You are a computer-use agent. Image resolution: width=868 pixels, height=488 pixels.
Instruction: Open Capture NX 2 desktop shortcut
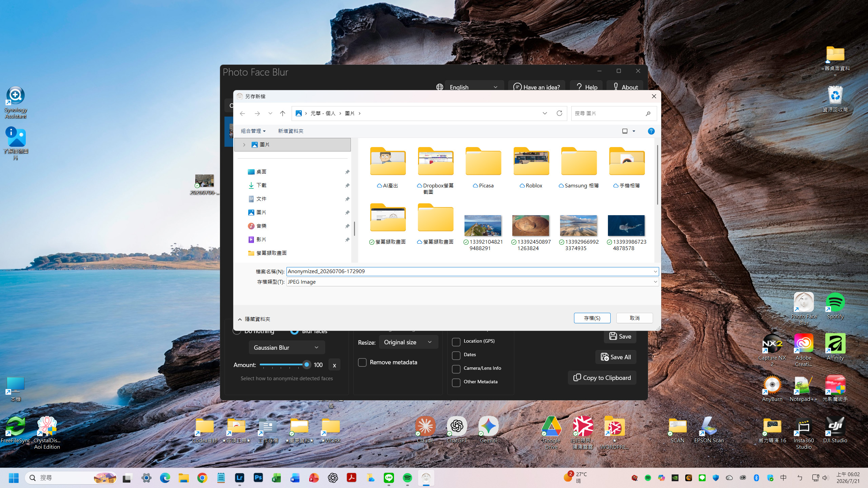772,350
